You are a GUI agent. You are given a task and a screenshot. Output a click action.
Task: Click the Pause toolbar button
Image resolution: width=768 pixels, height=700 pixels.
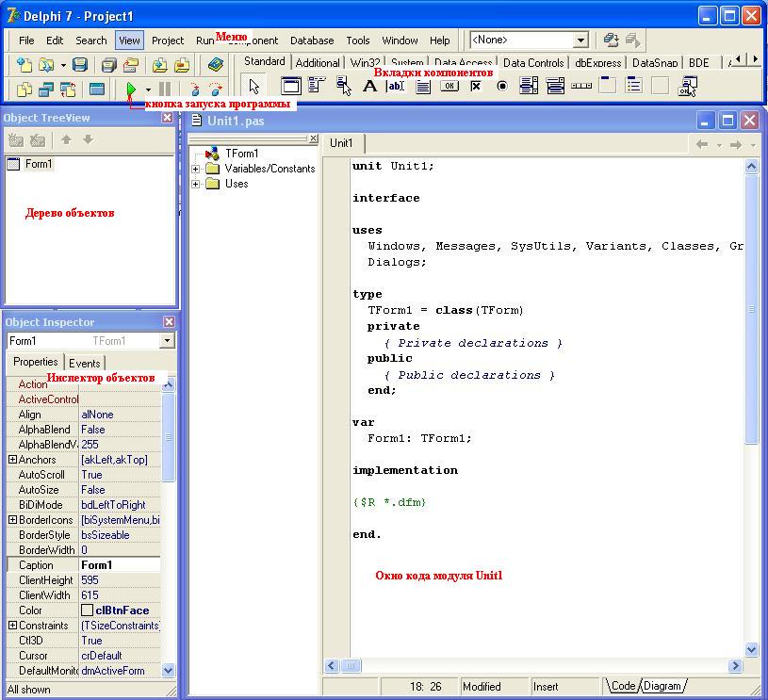tap(165, 90)
